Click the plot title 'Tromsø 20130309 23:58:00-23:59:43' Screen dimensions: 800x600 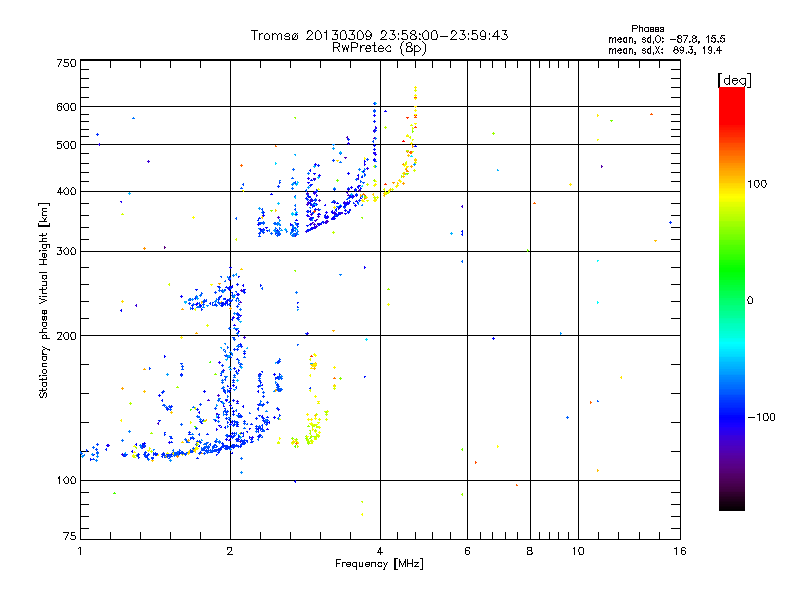[379, 35]
